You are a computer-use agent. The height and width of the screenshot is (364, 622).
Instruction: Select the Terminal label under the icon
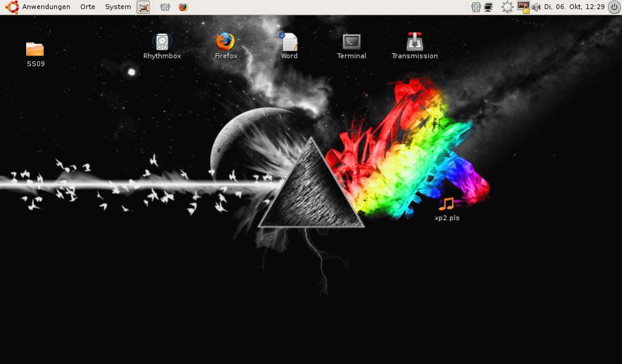coord(351,56)
